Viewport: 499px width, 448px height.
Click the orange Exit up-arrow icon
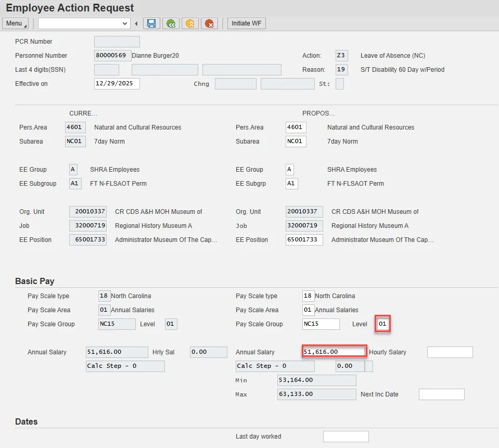click(190, 23)
